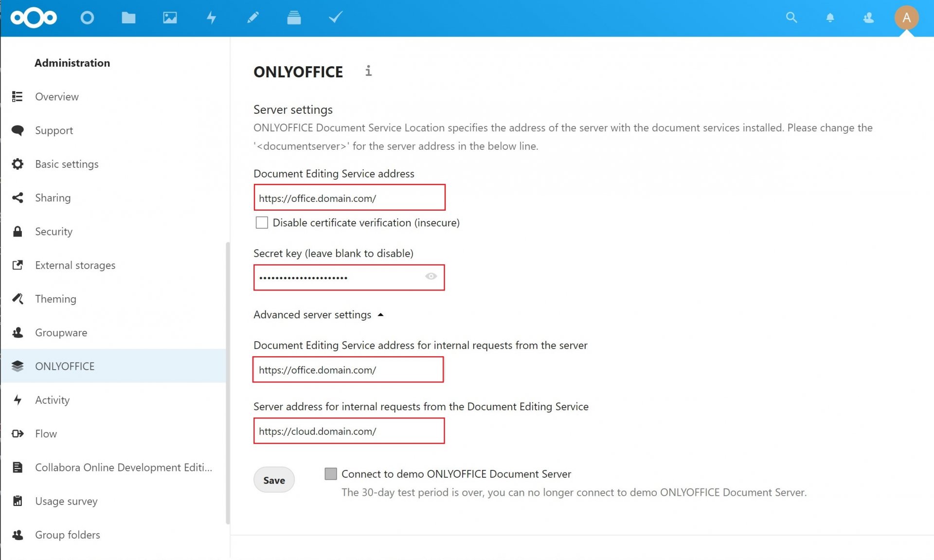Click the Collabora document icon
Viewport: 934px width, 560px height.
[x=18, y=467]
